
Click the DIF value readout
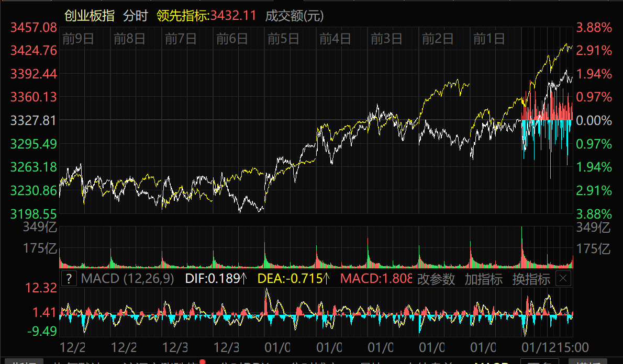point(216,278)
